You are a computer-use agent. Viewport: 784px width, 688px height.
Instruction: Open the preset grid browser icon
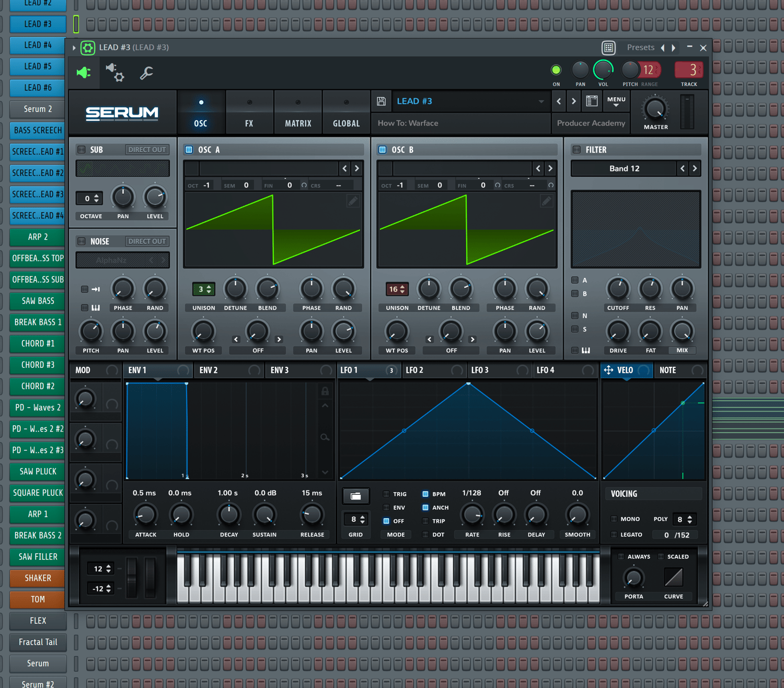point(608,48)
